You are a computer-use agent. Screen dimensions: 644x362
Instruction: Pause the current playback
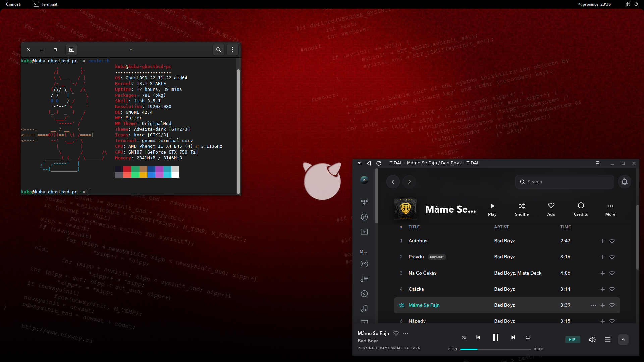pyautogui.click(x=496, y=337)
